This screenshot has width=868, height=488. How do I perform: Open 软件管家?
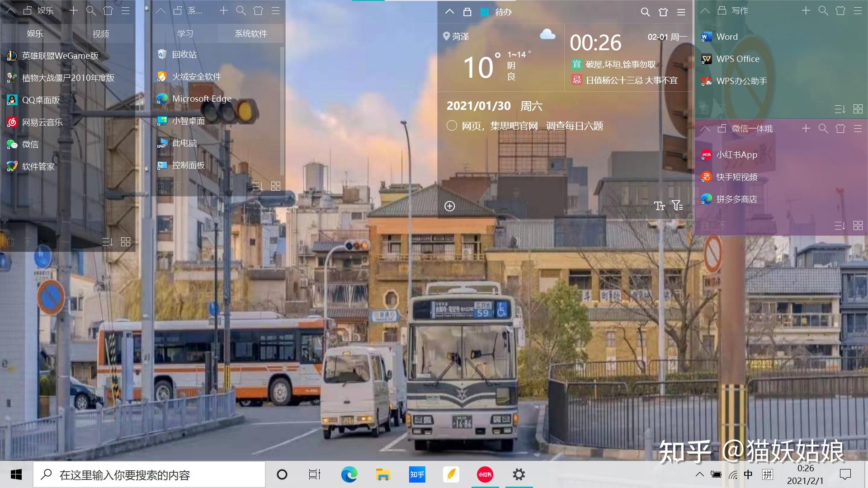(x=38, y=167)
